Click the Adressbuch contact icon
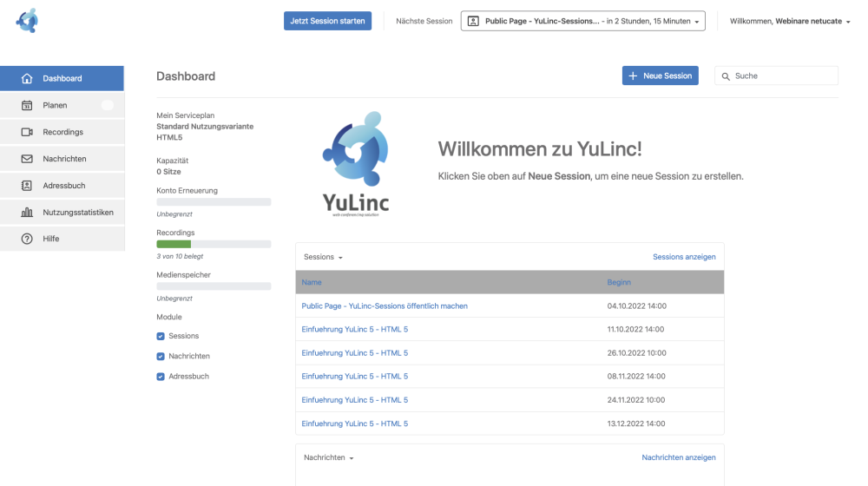The image size is (868, 486). point(27,186)
